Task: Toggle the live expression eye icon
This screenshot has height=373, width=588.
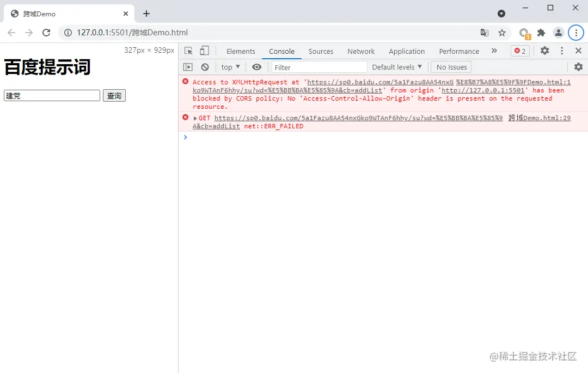Action: 256,67
